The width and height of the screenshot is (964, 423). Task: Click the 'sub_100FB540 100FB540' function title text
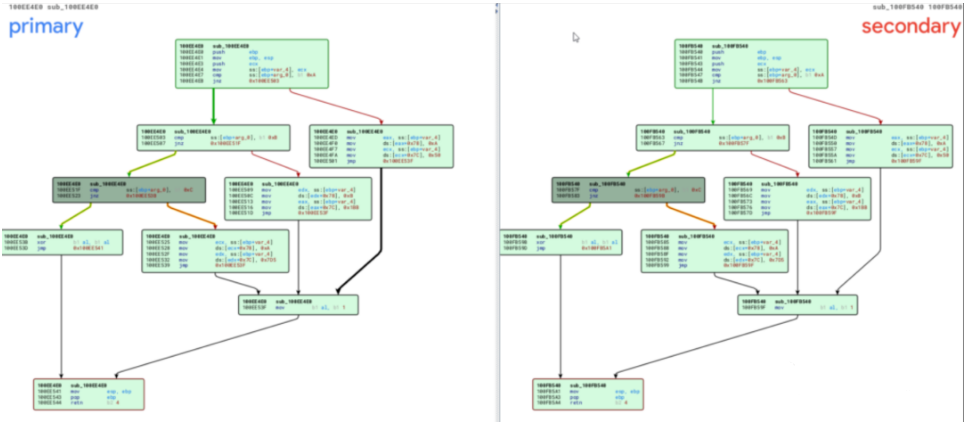(915, 7)
